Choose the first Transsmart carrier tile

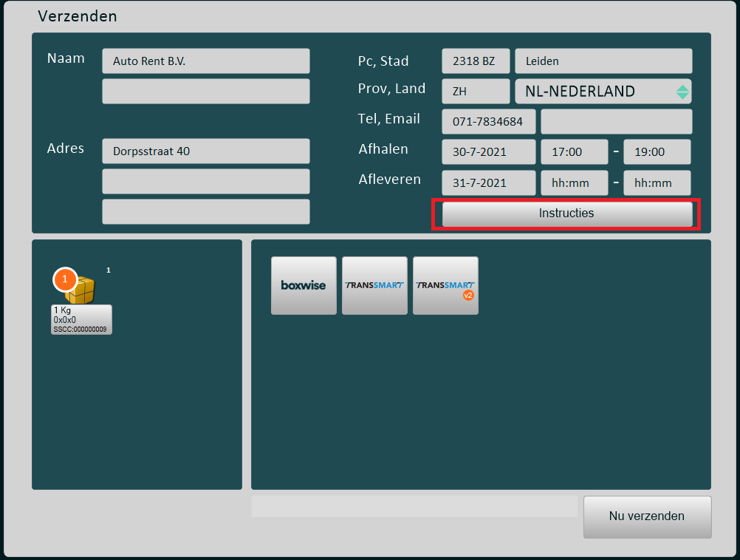(x=374, y=285)
